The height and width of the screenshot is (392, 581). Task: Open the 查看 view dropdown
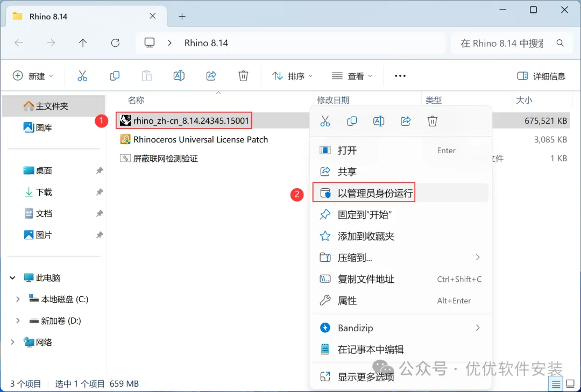352,76
